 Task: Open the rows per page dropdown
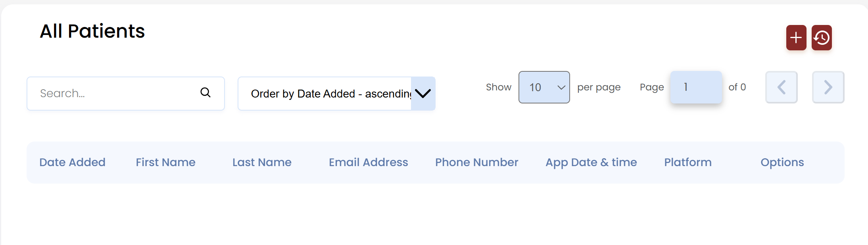[x=544, y=87]
